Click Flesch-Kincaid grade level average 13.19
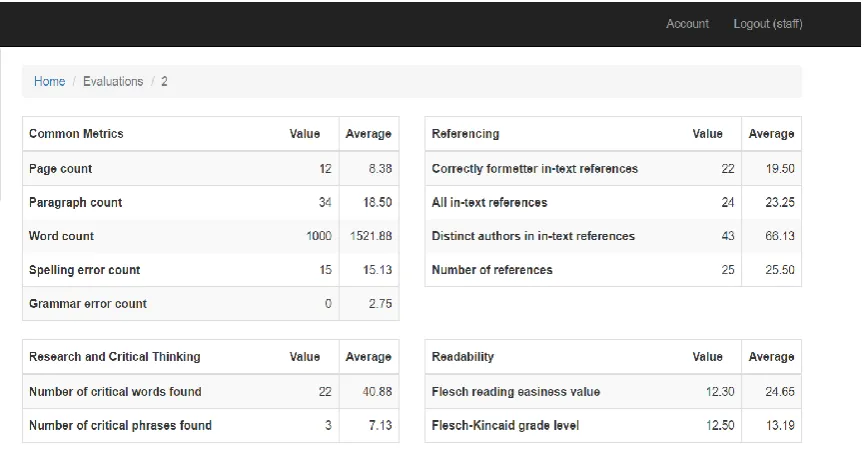 pyautogui.click(x=781, y=425)
